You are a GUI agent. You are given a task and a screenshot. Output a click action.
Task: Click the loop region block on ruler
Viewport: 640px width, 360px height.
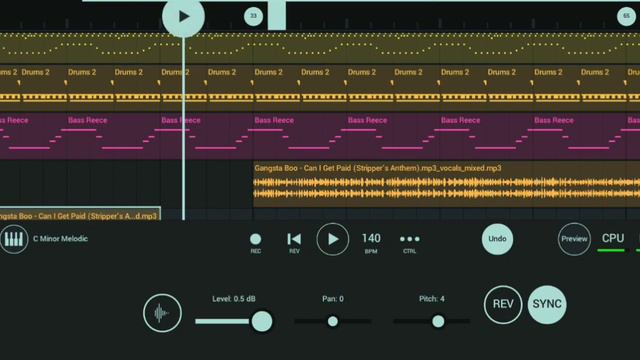(x=277, y=16)
